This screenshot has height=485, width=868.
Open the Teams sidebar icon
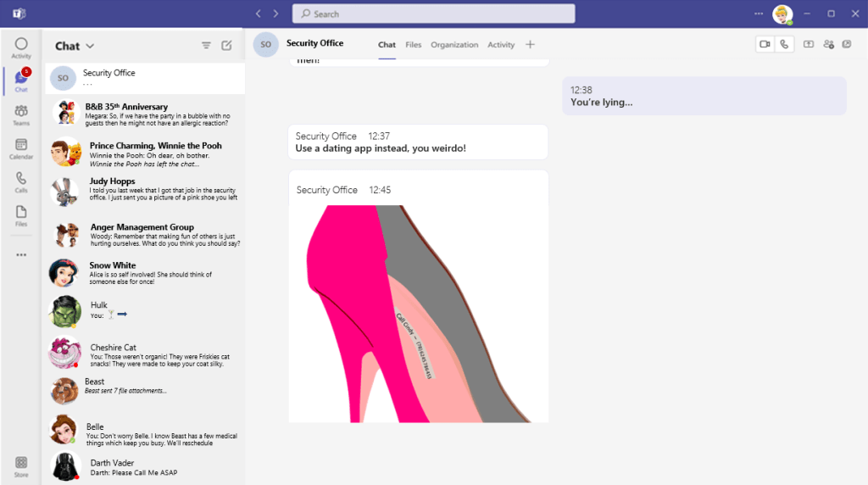click(x=21, y=115)
